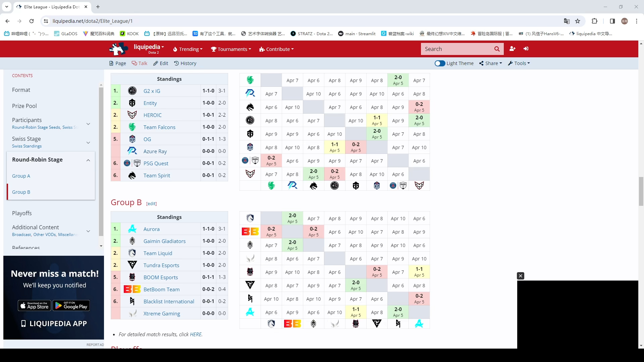Click the page vertical scrollbar thumb

point(641,192)
